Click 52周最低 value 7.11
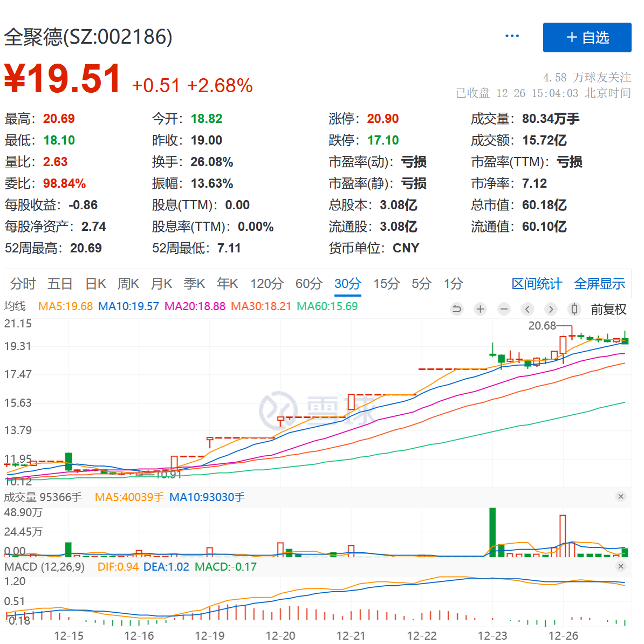The height and width of the screenshot is (644, 644). click(229, 248)
